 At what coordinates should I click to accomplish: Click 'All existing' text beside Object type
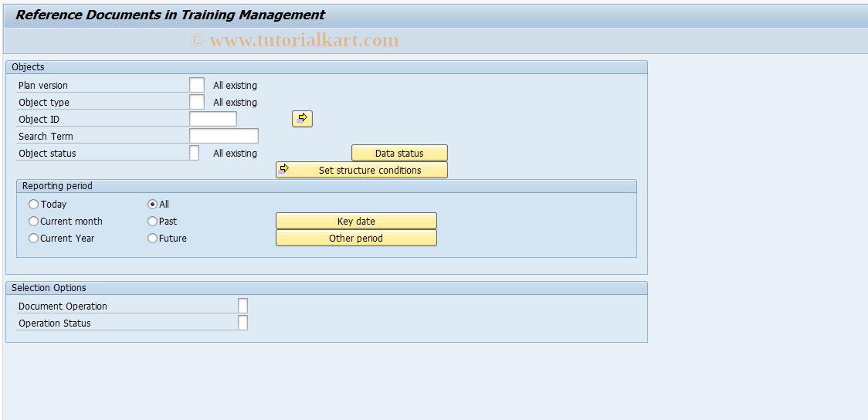235,103
